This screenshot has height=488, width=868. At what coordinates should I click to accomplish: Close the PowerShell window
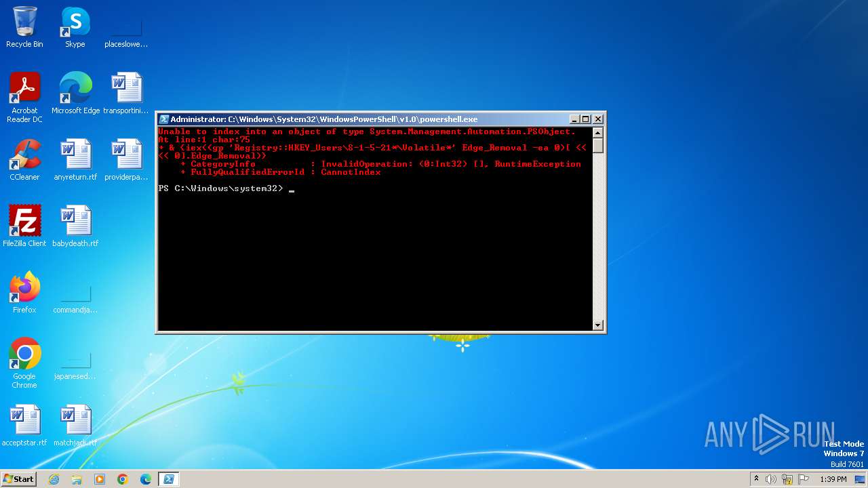[x=598, y=119]
